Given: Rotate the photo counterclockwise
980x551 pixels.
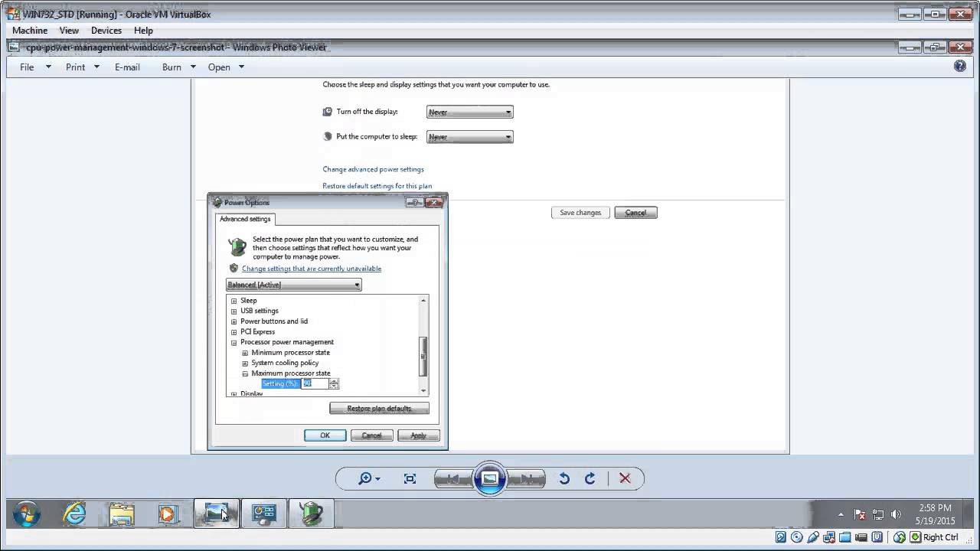Looking at the screenshot, I should coord(564,478).
